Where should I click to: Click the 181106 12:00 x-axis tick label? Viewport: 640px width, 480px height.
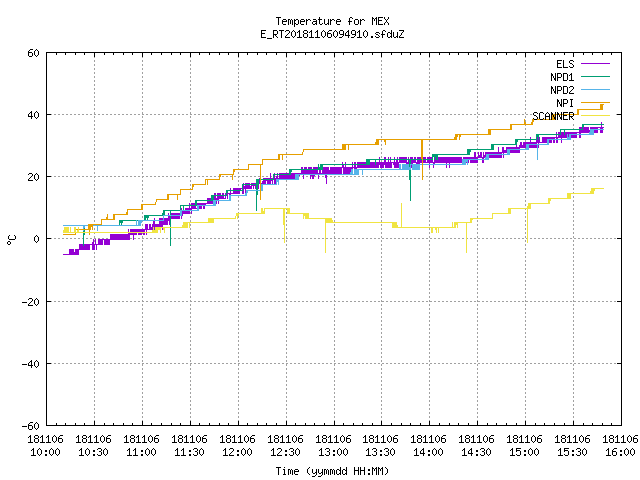[237, 446]
